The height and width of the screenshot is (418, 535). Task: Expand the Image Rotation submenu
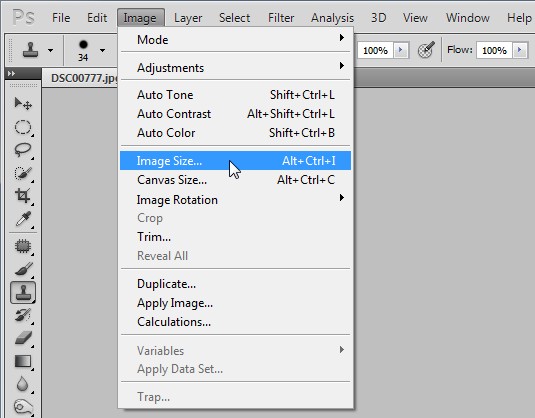[x=235, y=199]
